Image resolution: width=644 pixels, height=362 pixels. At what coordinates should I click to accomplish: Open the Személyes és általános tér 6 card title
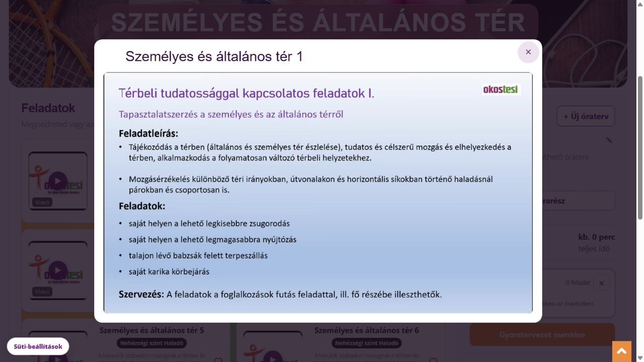[x=366, y=330]
